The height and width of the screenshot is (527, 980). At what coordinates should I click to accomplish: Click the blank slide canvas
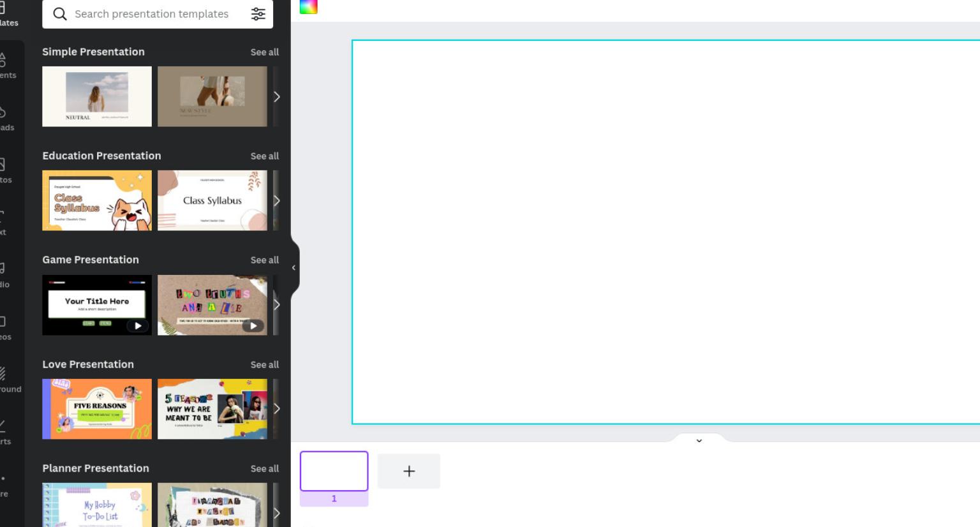tap(666, 232)
